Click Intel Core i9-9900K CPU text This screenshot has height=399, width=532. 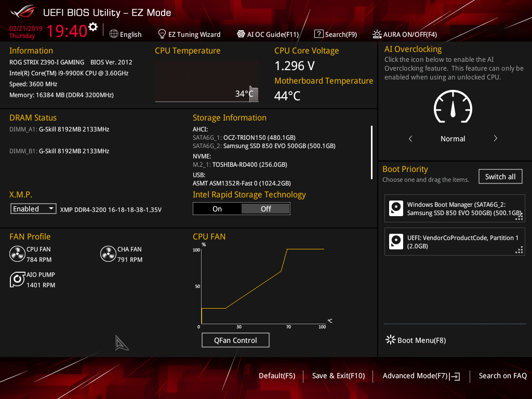(x=69, y=73)
